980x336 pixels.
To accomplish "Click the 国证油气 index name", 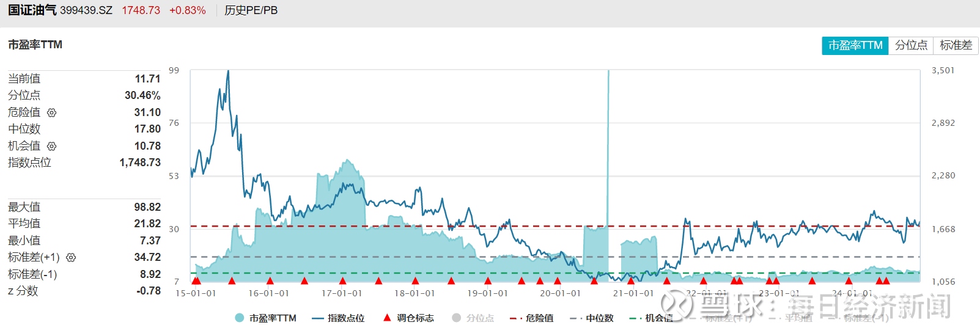I will click(x=32, y=10).
